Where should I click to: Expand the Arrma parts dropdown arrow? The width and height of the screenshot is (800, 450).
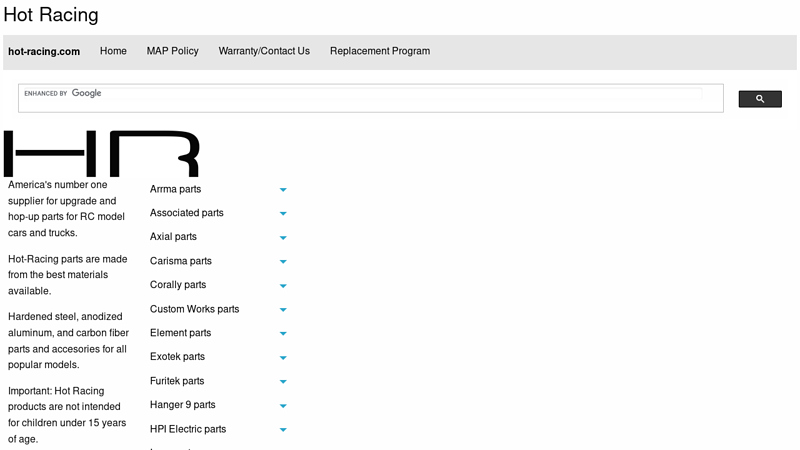(x=283, y=190)
